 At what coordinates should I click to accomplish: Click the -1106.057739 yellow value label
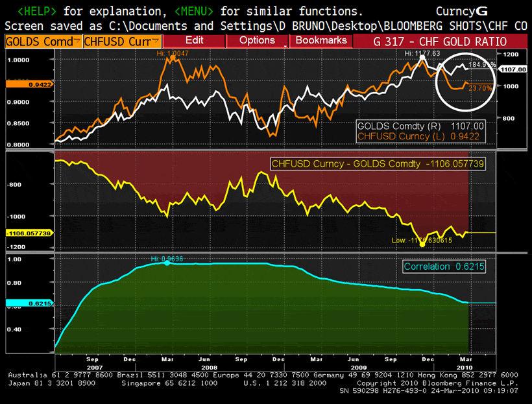coord(29,233)
